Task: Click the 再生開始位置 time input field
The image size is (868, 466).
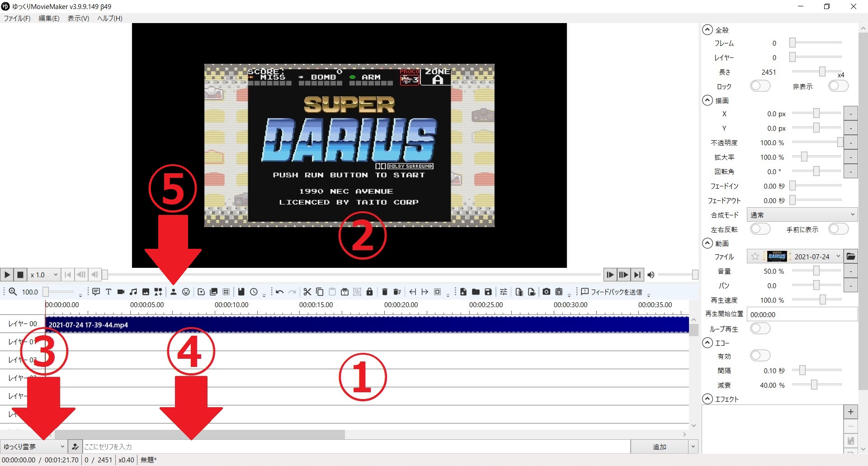Action: coord(802,314)
